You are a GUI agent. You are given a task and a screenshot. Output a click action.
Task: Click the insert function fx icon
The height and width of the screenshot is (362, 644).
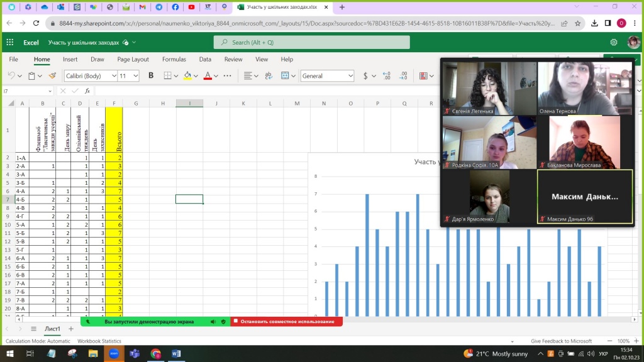point(87,91)
